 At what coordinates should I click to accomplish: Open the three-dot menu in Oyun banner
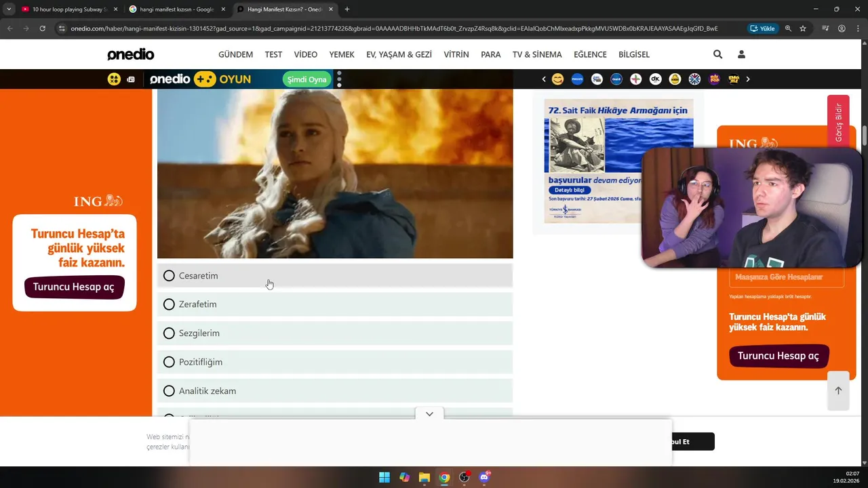tap(339, 79)
